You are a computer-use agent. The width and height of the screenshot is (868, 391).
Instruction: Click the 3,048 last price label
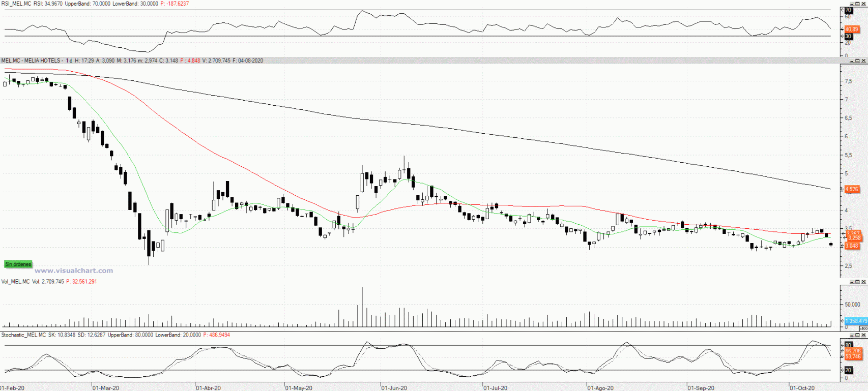(x=852, y=246)
